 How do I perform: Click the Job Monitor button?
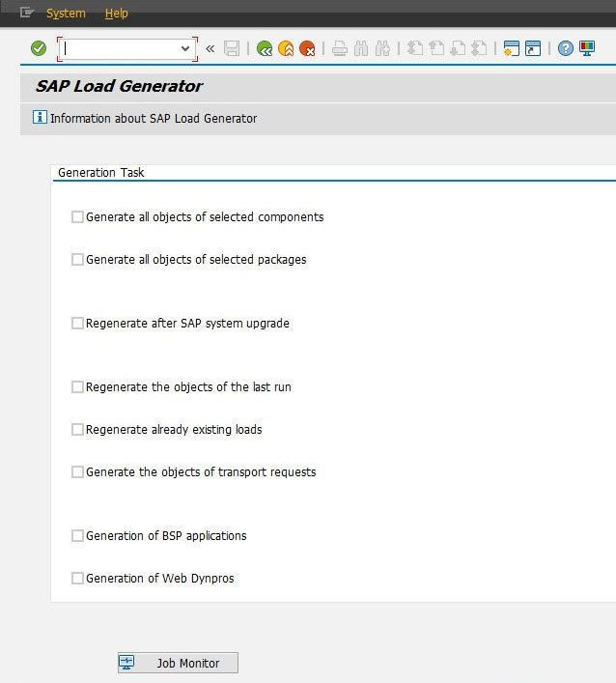point(178,663)
